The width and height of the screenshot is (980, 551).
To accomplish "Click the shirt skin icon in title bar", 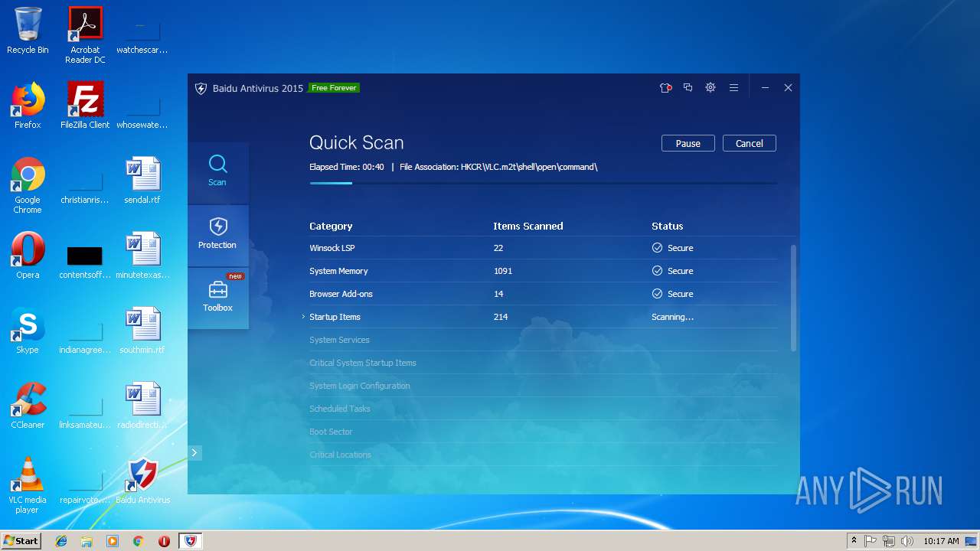I will pos(665,88).
